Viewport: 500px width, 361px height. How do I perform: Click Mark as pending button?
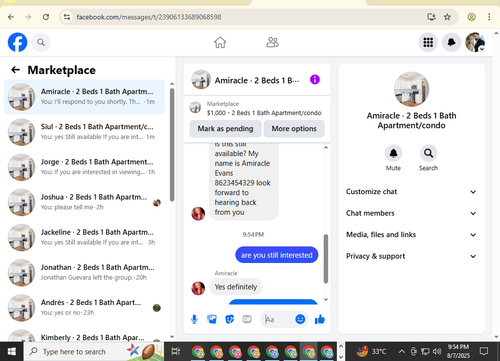[225, 129]
